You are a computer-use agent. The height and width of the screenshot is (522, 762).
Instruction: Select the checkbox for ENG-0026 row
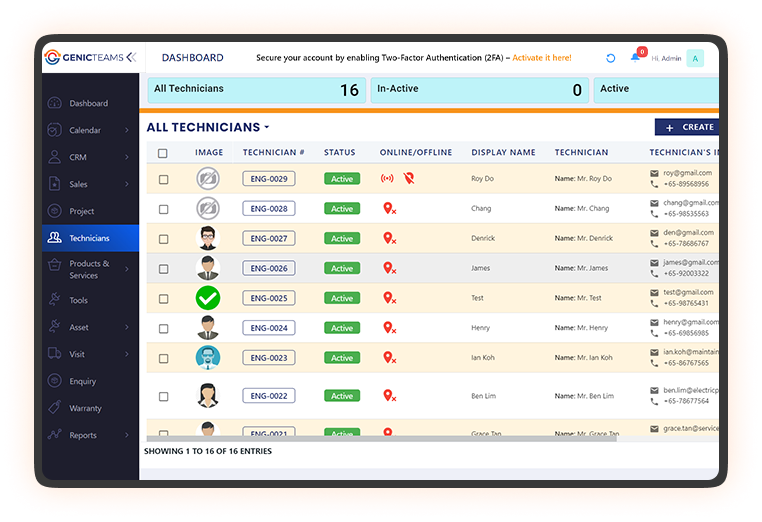(163, 269)
